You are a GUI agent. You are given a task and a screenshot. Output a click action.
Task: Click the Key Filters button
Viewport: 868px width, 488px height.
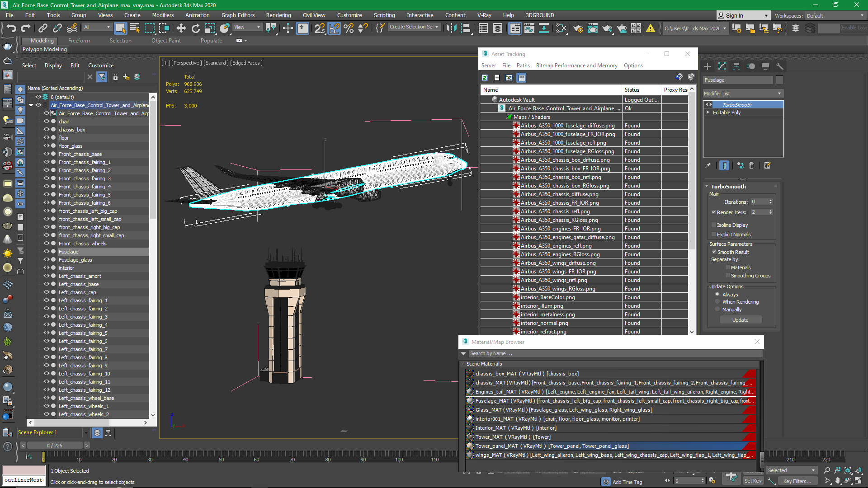click(x=797, y=481)
